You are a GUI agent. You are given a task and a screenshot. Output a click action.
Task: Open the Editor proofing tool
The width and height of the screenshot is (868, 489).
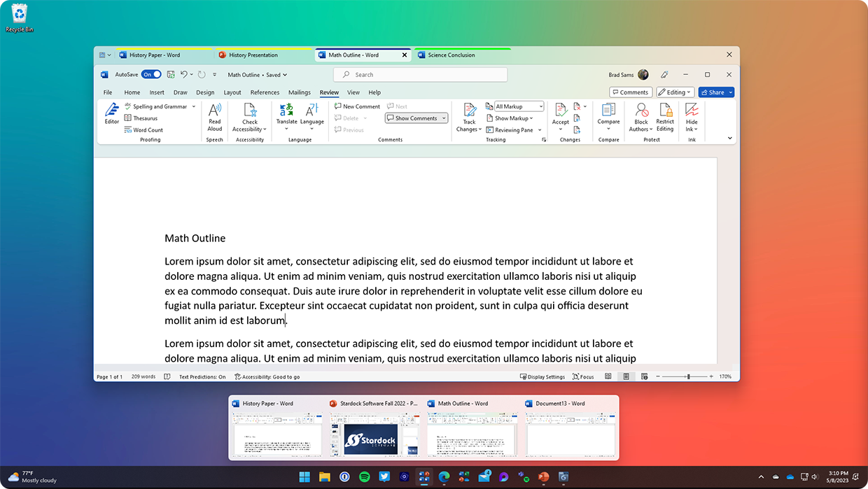coord(112,113)
